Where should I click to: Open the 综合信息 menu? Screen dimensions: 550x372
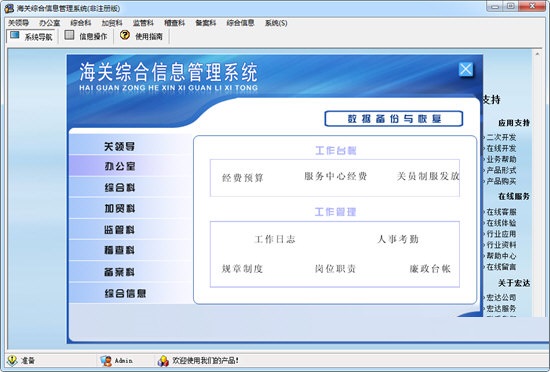pyautogui.click(x=240, y=23)
